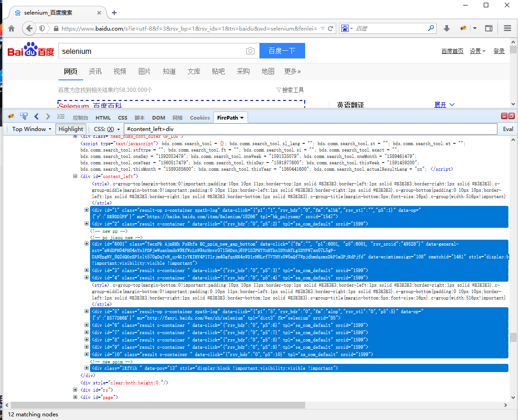Screen dimensions: 518x420
Task: Open the 设置 dropdown
Action: (x=478, y=51)
